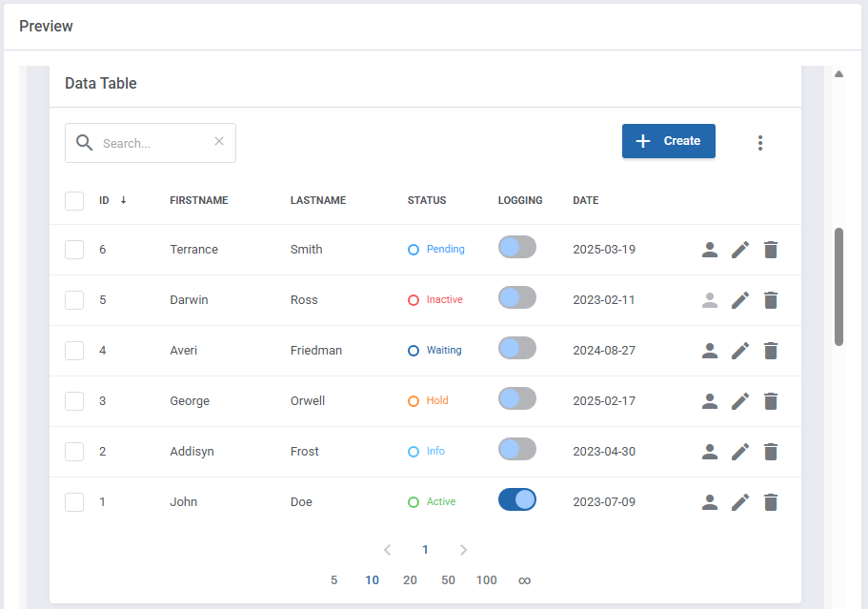Sort by the LASTNAME column header

pyautogui.click(x=318, y=201)
